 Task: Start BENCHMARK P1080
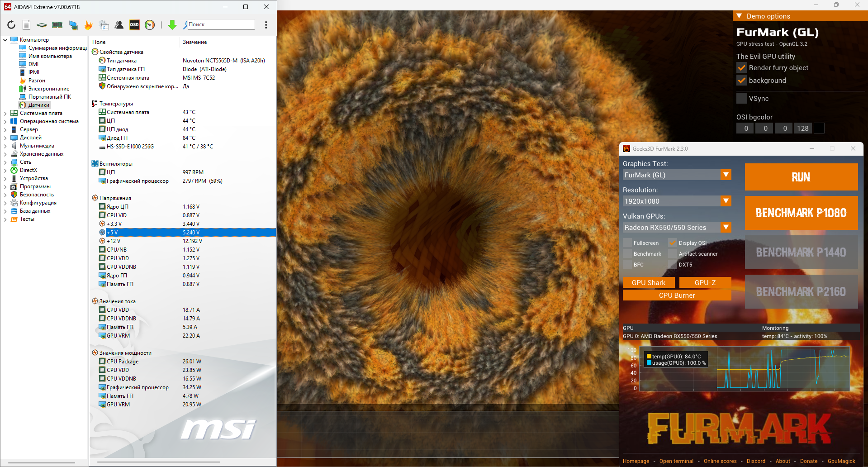(x=801, y=213)
